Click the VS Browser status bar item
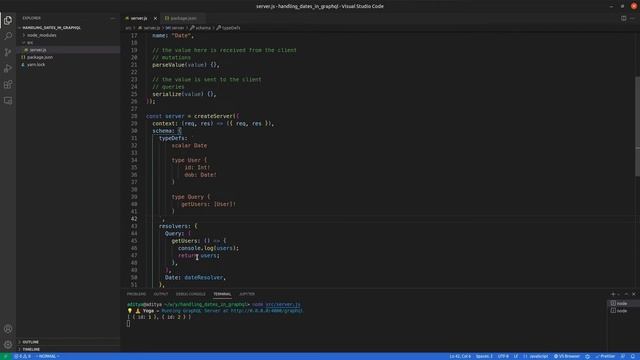The height and width of the screenshot is (360, 640). pos(567,356)
